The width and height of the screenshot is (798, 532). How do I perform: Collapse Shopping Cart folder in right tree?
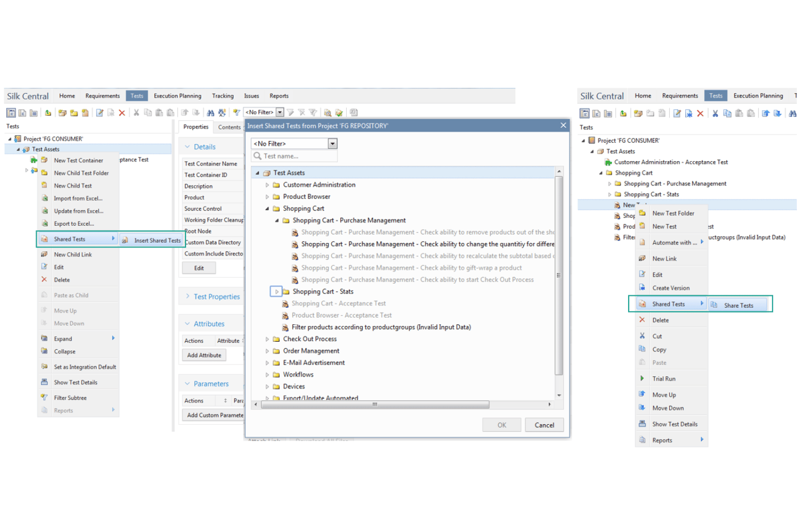pos(601,173)
